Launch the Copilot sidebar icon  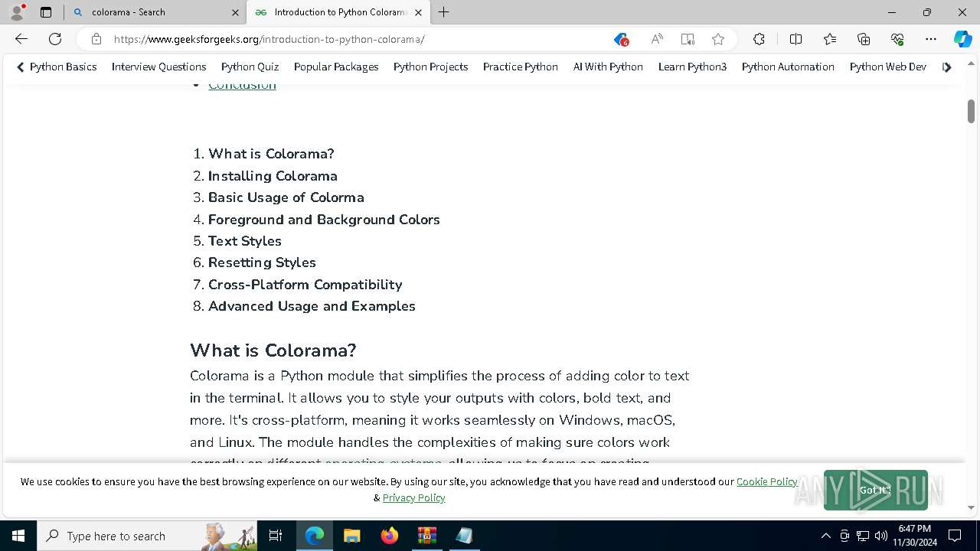[x=962, y=39]
